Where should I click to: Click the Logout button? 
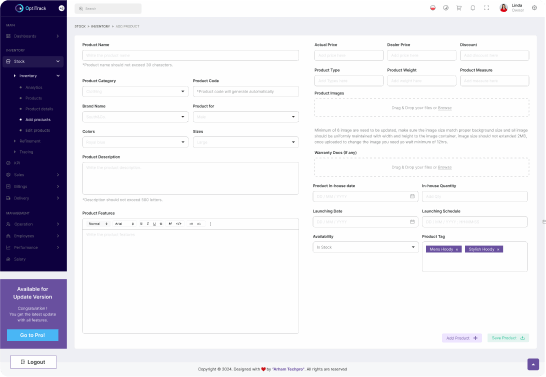(33, 362)
